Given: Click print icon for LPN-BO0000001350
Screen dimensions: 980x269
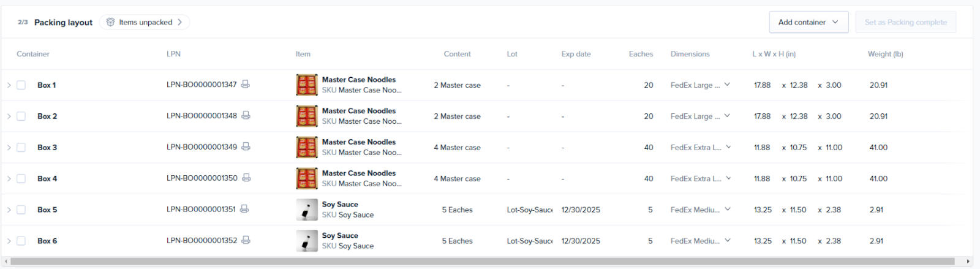Looking at the screenshot, I should 246,178.
